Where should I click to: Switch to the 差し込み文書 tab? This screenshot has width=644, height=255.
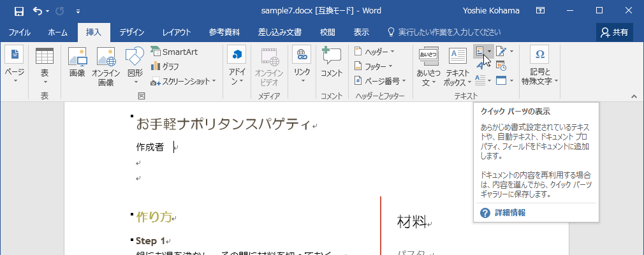[280, 32]
